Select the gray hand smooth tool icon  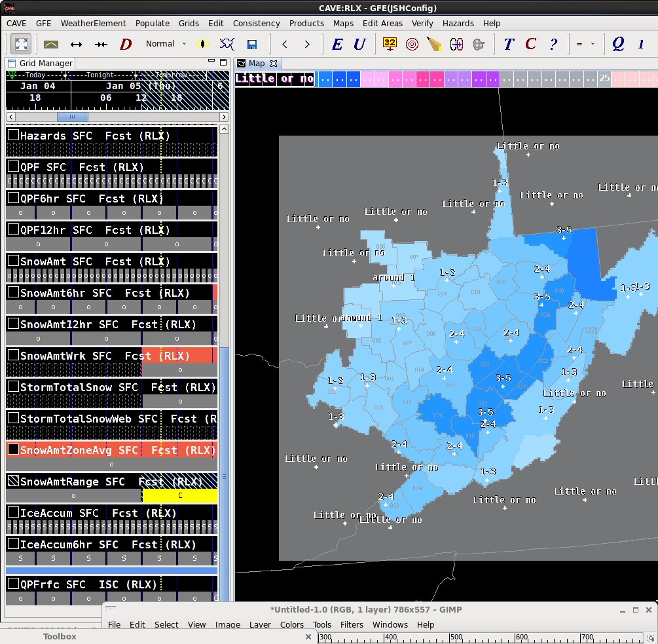tap(479, 44)
